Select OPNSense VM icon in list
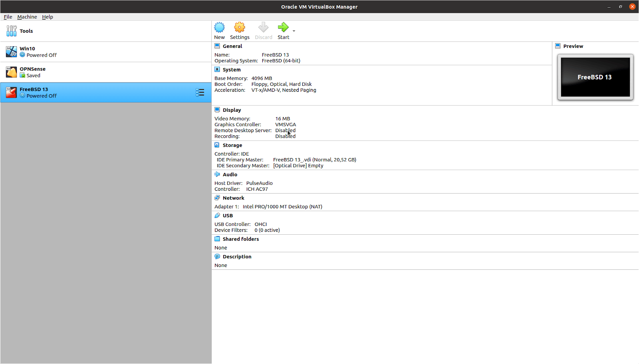The width and height of the screenshot is (639, 364). [11, 72]
